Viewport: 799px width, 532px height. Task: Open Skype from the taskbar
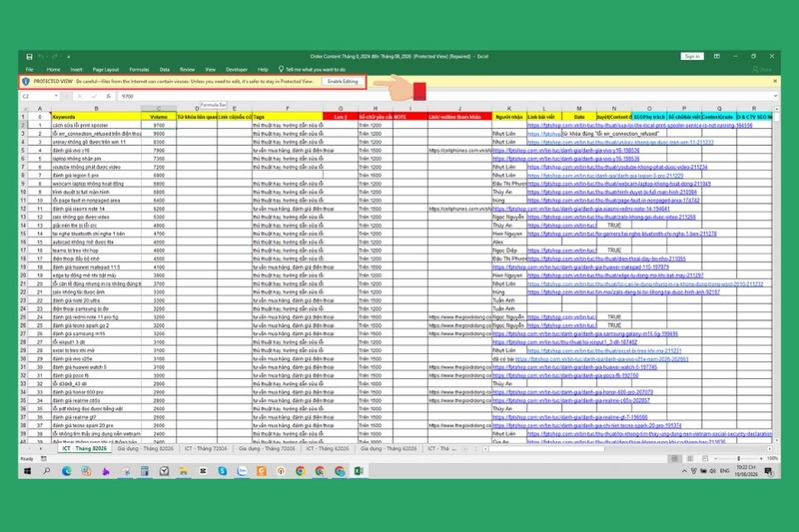(x=222, y=471)
